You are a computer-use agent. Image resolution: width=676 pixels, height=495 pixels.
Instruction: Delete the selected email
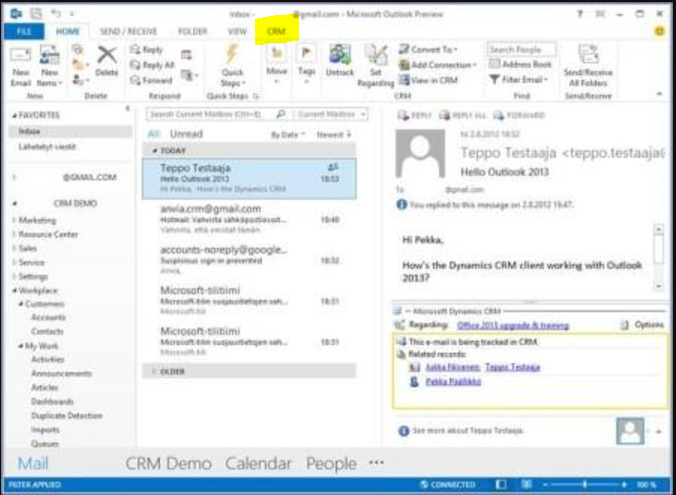pyautogui.click(x=106, y=61)
